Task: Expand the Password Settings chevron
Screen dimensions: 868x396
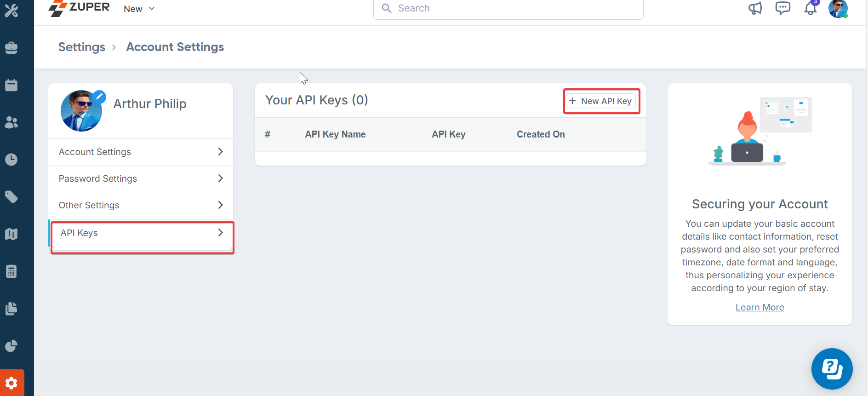Action: 220,178
